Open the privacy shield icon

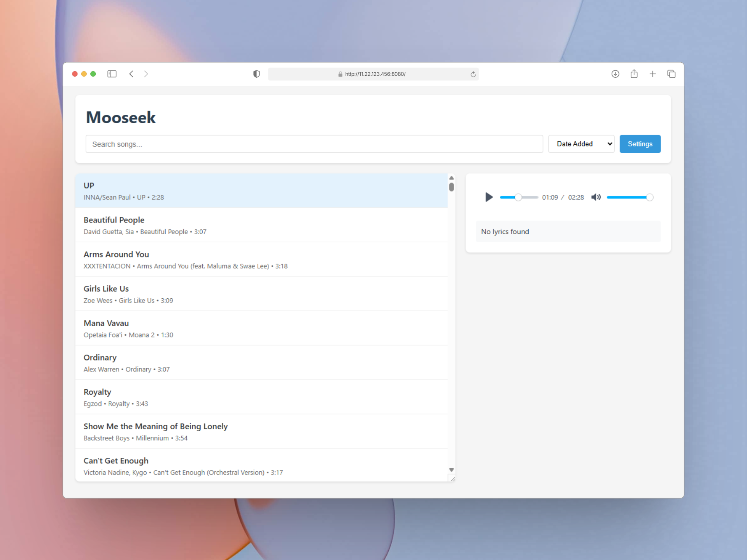tap(256, 74)
